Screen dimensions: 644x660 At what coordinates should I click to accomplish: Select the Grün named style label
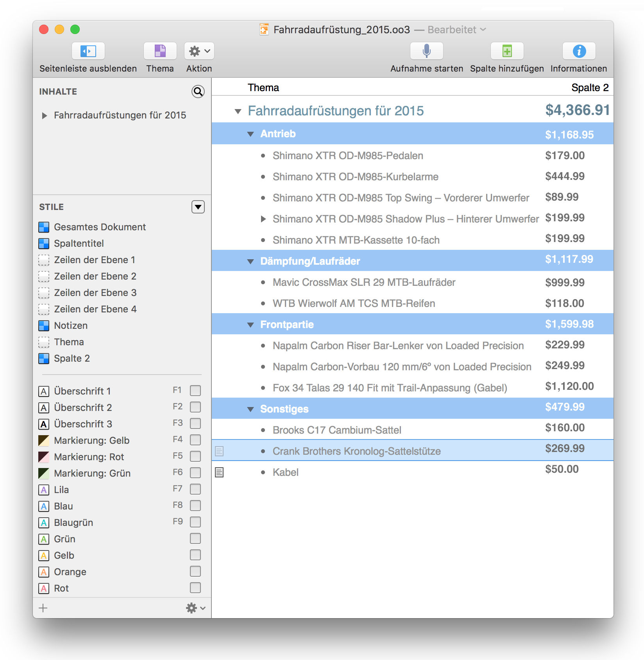64,539
